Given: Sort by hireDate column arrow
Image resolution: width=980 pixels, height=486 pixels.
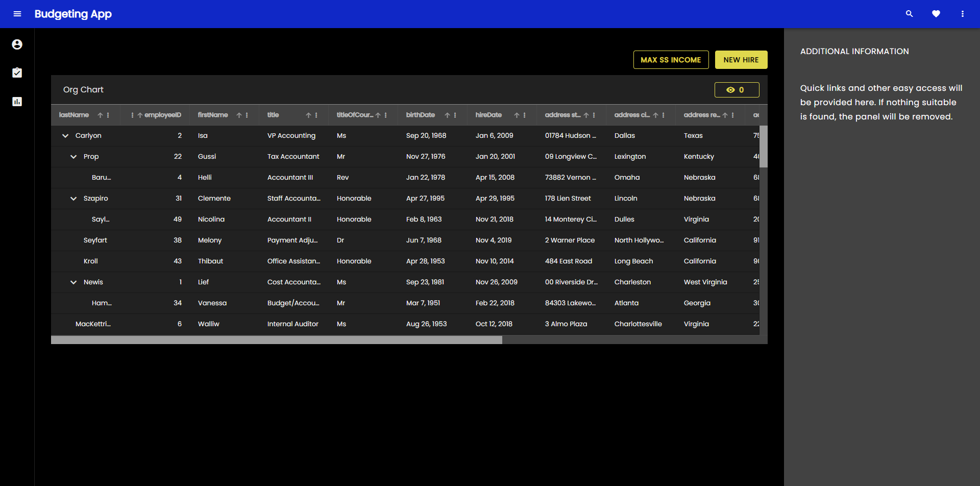Looking at the screenshot, I should click(x=517, y=115).
